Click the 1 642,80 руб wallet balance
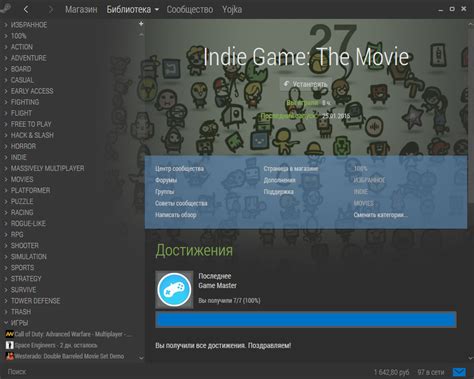 391,372
